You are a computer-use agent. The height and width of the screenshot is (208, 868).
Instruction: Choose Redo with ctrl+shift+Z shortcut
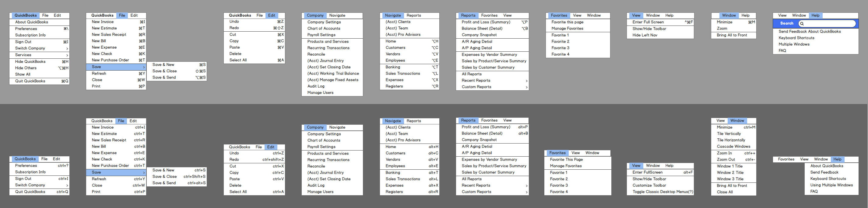(255, 160)
